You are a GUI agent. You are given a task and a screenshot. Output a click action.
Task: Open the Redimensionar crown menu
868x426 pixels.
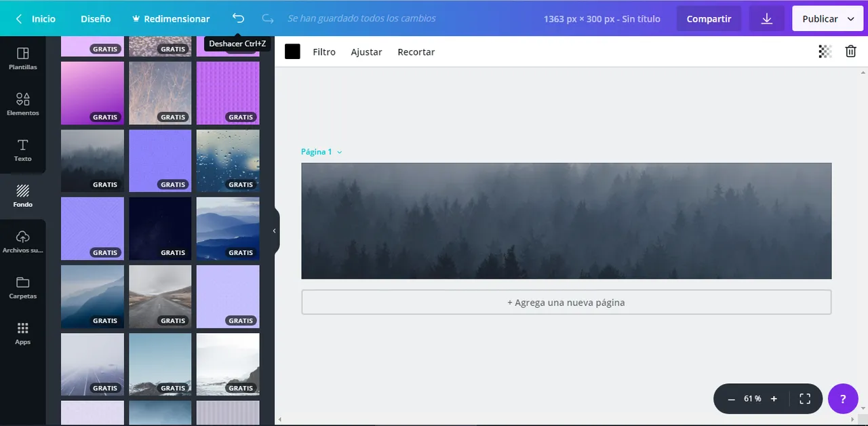point(170,19)
